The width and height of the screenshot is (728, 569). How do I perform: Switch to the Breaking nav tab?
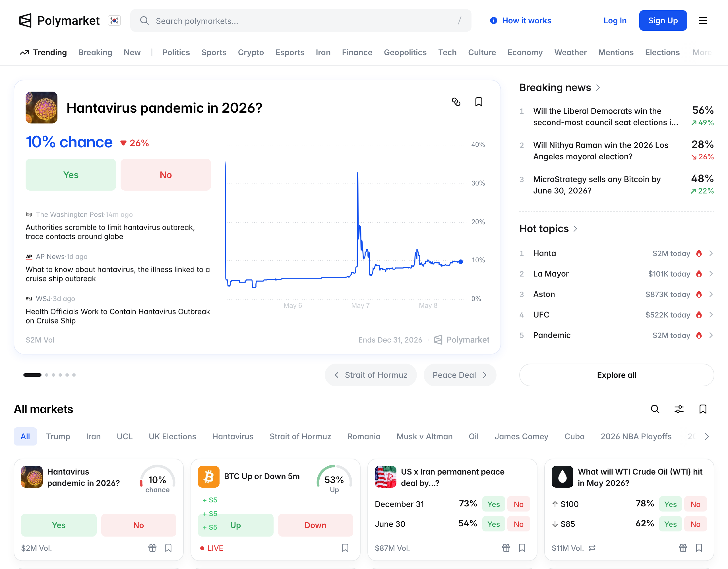coord(95,52)
